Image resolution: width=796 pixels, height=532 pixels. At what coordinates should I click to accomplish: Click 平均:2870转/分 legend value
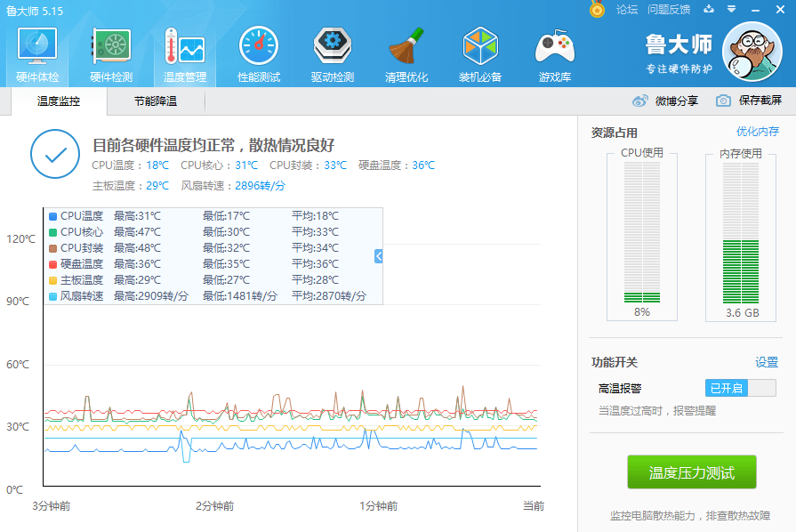coord(328,296)
